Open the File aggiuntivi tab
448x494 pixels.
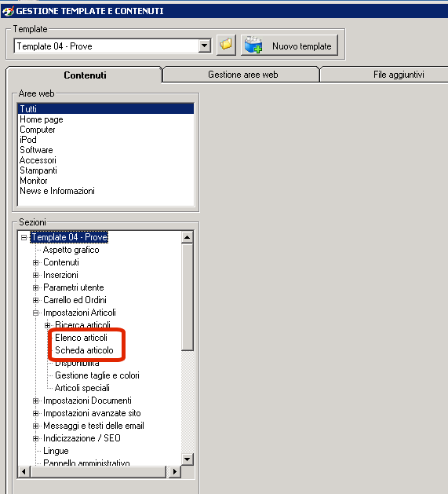pos(399,75)
